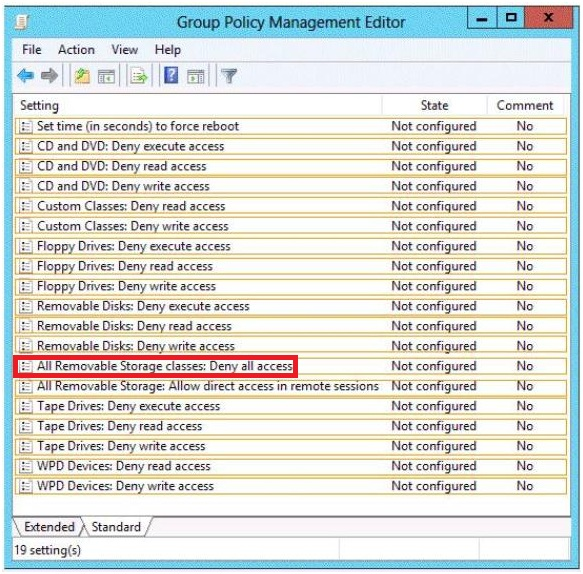Sort by the State column header

click(434, 106)
